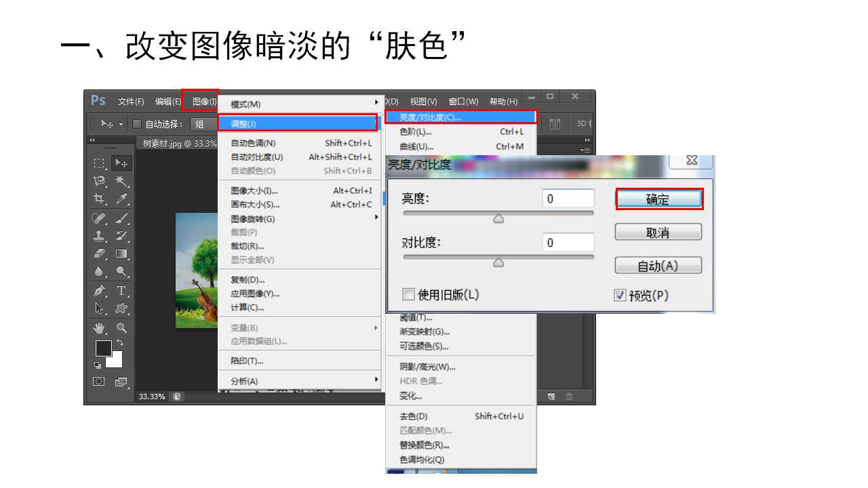This screenshot has width=868, height=488.
Task: Select the Hand tool
Action: tap(100, 328)
